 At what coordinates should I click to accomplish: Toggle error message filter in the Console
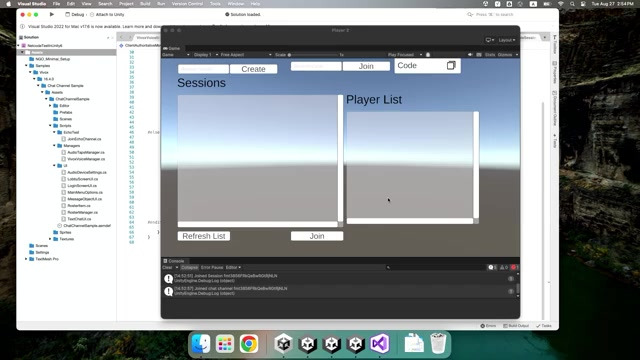point(514,267)
